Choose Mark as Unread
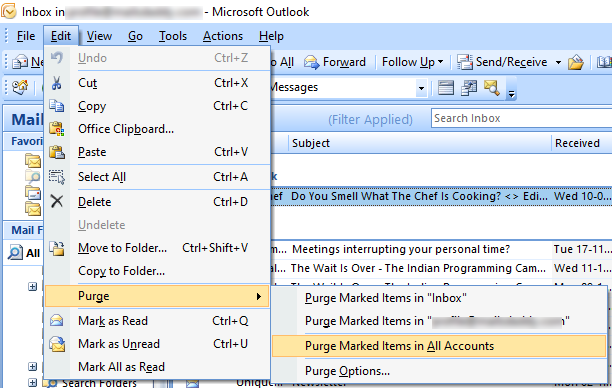The width and height of the screenshot is (612, 388). point(157,344)
